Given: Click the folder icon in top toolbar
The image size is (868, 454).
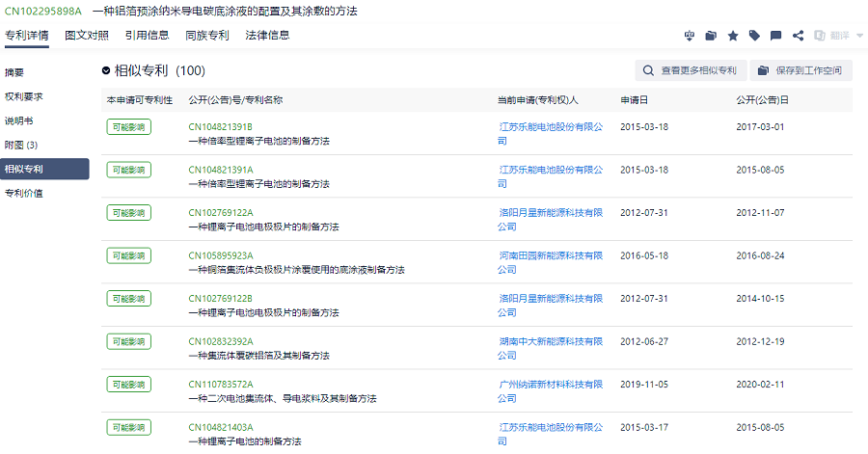Looking at the screenshot, I should pos(711,36).
